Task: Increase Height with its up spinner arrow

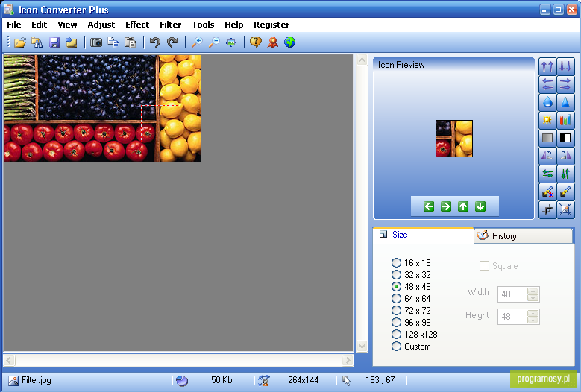Action: (533, 313)
